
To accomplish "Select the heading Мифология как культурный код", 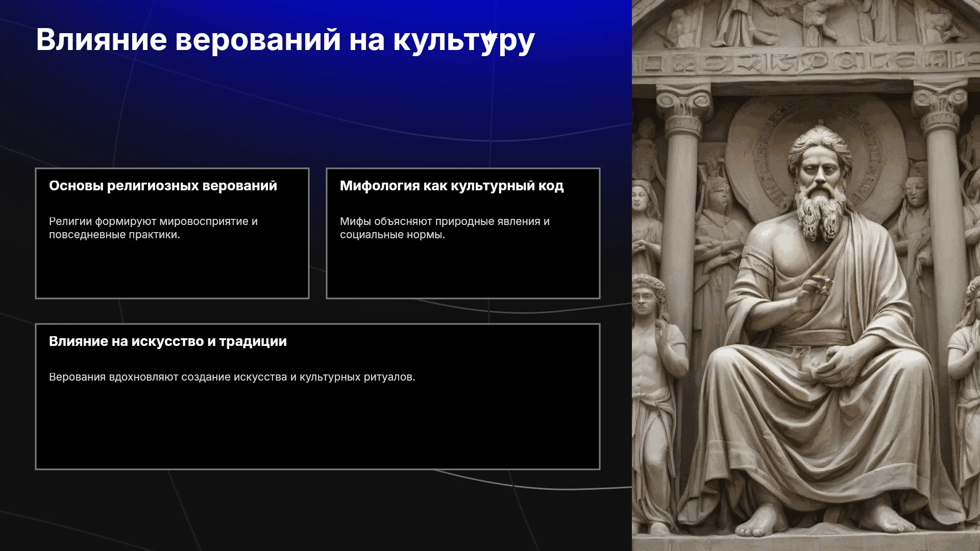I will tap(452, 186).
